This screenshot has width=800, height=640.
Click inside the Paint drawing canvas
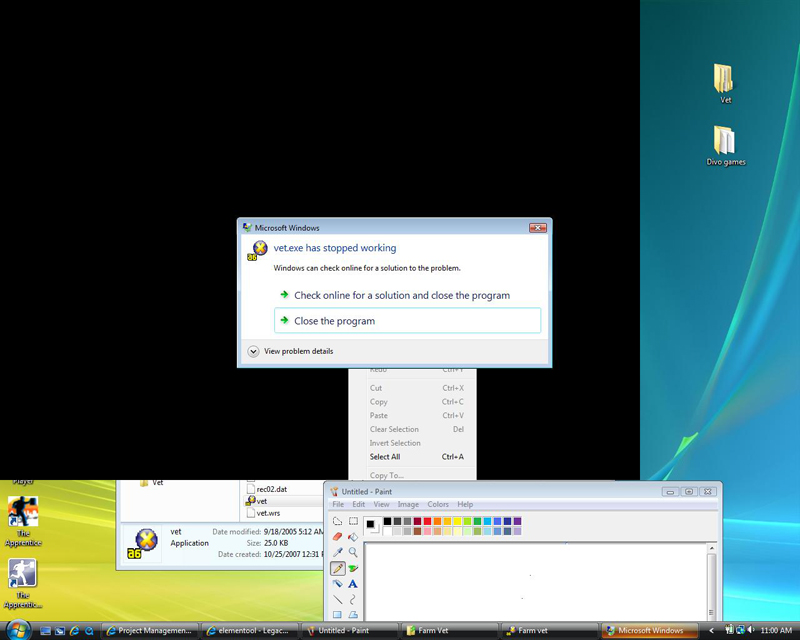pos(536,582)
